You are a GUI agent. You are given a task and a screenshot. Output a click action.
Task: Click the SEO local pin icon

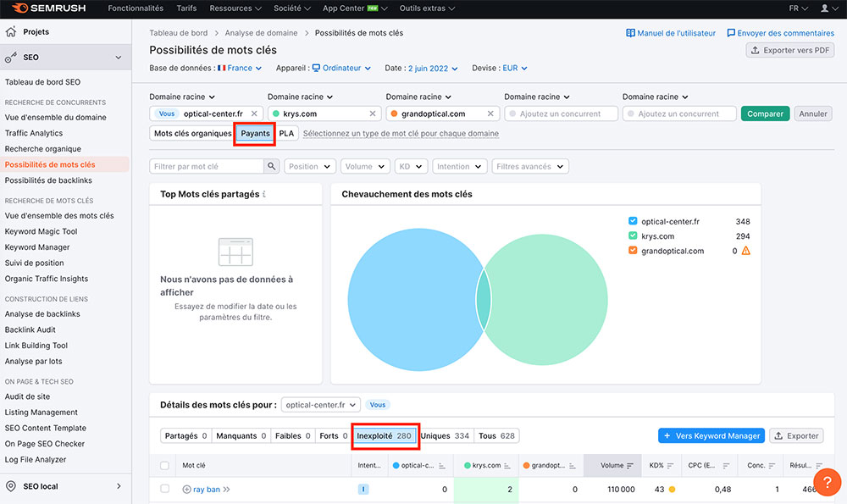[x=11, y=486]
